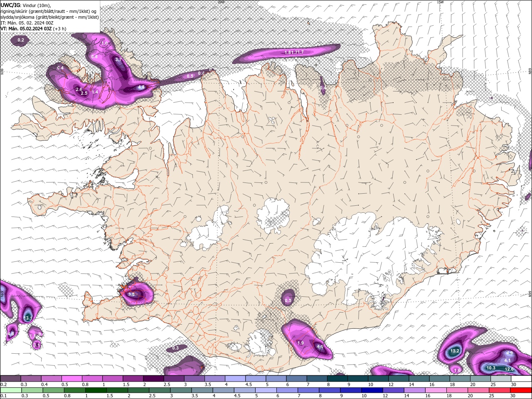
Task: Click the '0.3' value off the southwest coast
Action: (175, 348)
